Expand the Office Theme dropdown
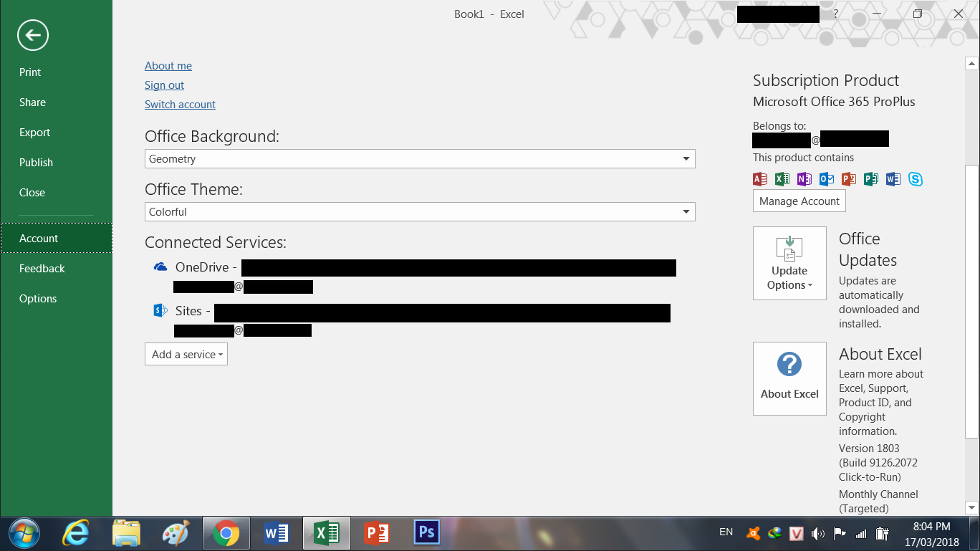This screenshot has width=980, height=551. coord(686,212)
